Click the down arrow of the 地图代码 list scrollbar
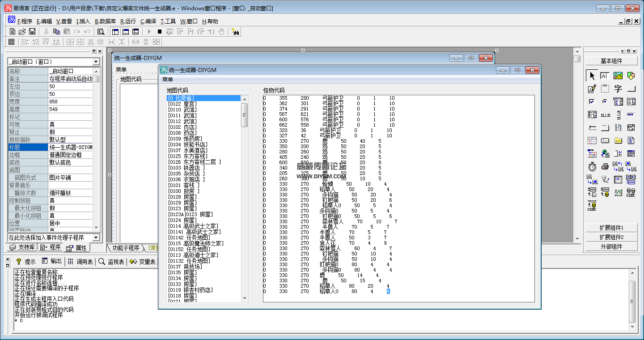Screen dimensions: 644x340 click(244, 298)
